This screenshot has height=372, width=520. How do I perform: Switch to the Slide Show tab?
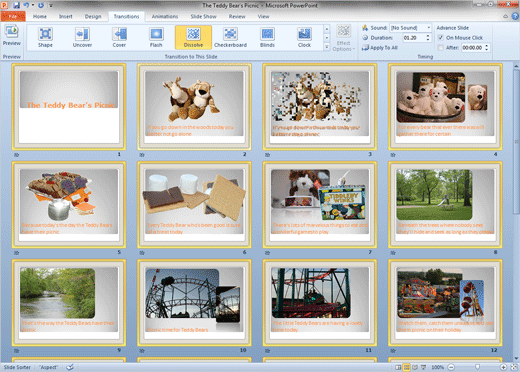pos(203,16)
